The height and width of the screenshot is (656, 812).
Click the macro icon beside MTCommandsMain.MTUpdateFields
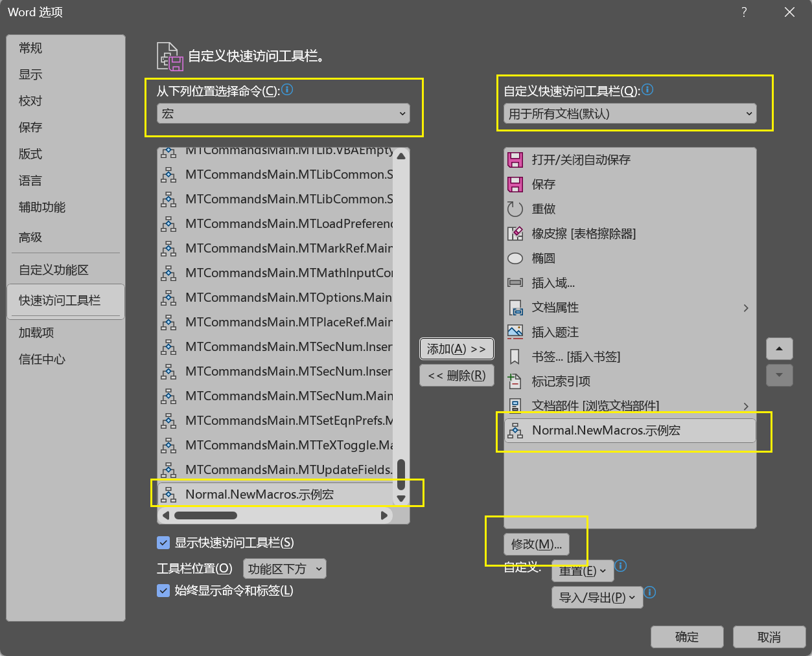[x=168, y=470]
